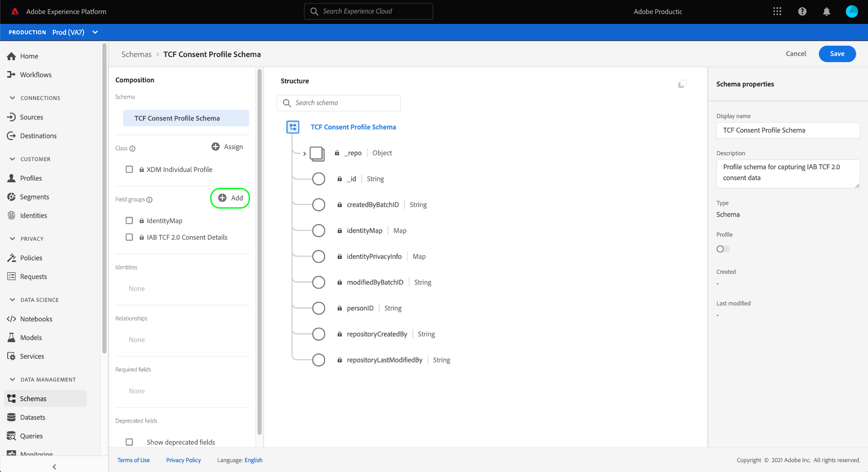Click the Field groups info icon
This screenshot has height=472, width=868.
(150, 200)
